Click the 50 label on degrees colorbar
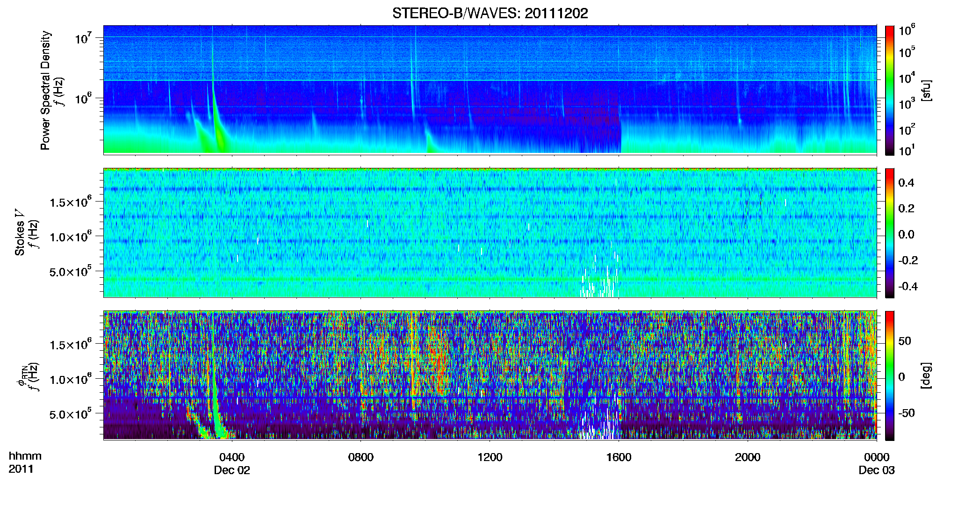This screenshot has height=505, width=980. pyautogui.click(x=904, y=341)
